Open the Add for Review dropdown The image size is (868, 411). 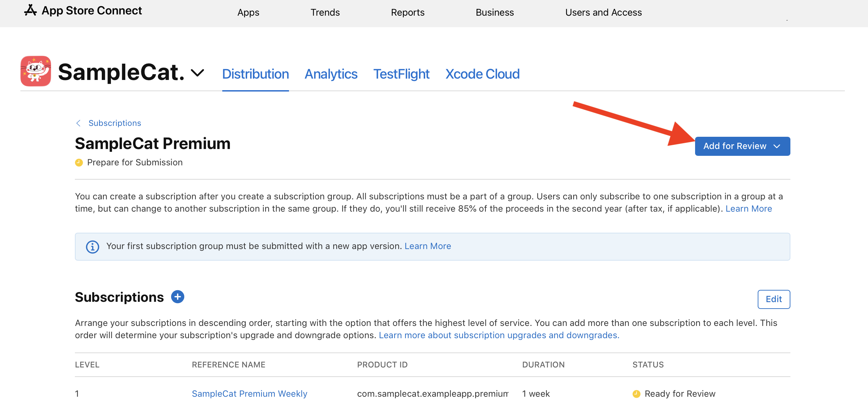(x=742, y=146)
